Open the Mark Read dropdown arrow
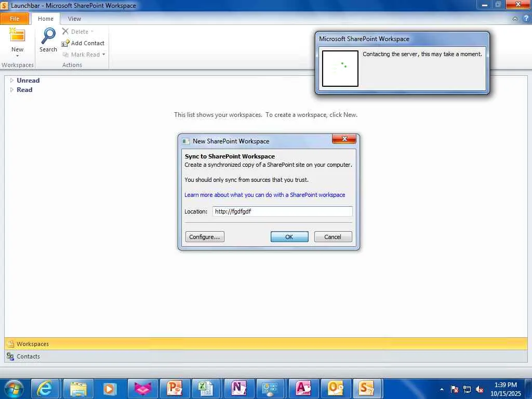Image resolution: width=532 pixels, height=399 pixels. (x=103, y=54)
